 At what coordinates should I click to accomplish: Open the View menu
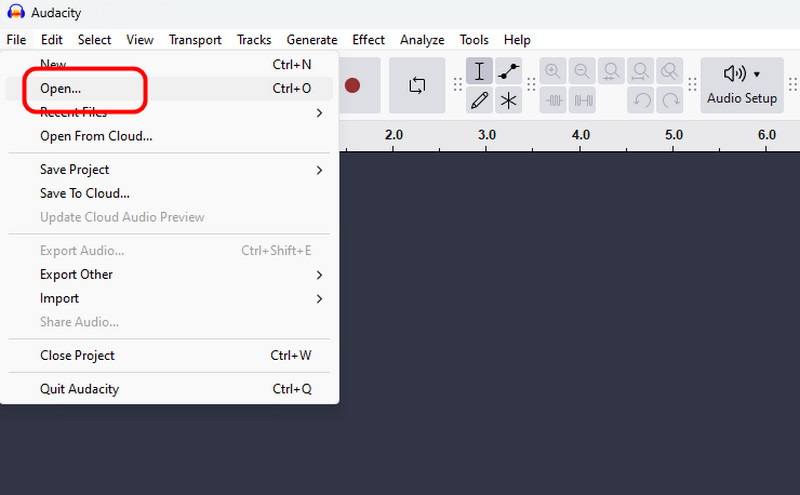click(x=140, y=40)
